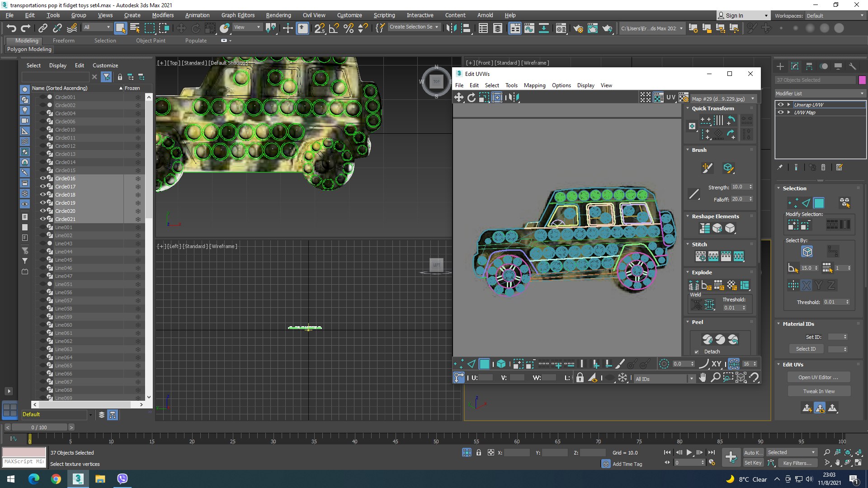Open the Modifier List dropdown

click(819, 94)
